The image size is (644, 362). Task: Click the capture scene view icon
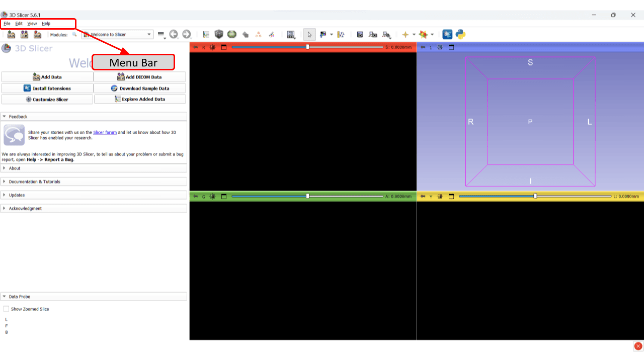click(x=373, y=34)
